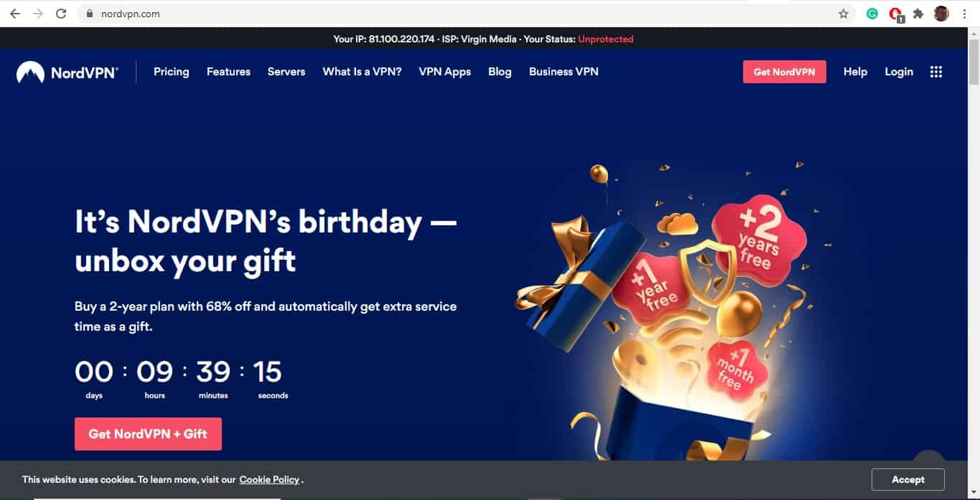The height and width of the screenshot is (500, 980).
Task: Click the NordVPN mountain logo
Action: [30, 72]
